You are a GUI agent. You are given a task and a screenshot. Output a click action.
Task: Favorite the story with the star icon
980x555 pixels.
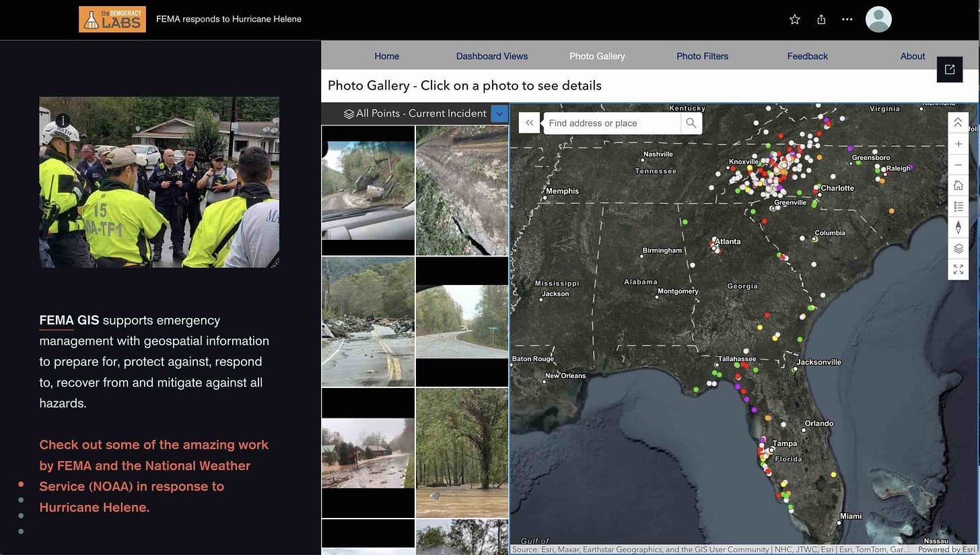795,20
